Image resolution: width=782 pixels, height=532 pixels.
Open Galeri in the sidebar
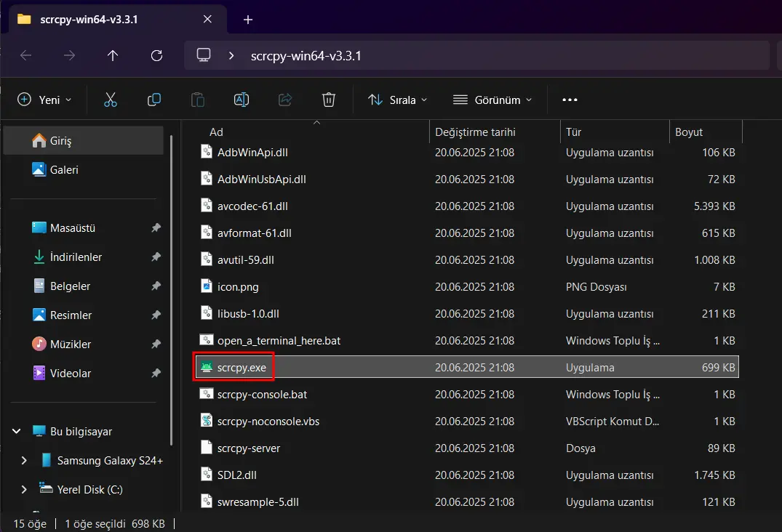tap(83, 169)
